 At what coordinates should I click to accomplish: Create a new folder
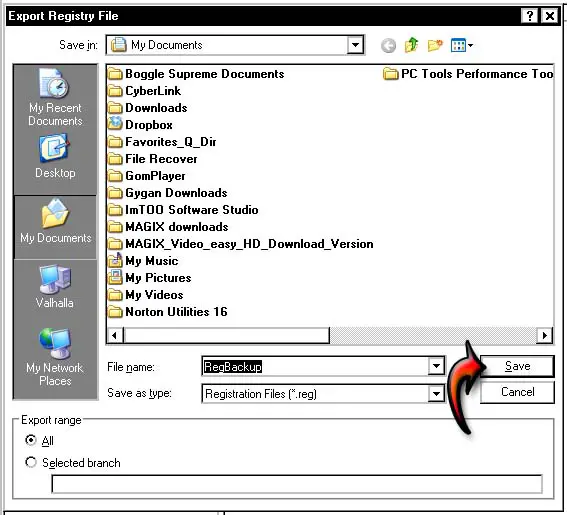[x=435, y=46]
